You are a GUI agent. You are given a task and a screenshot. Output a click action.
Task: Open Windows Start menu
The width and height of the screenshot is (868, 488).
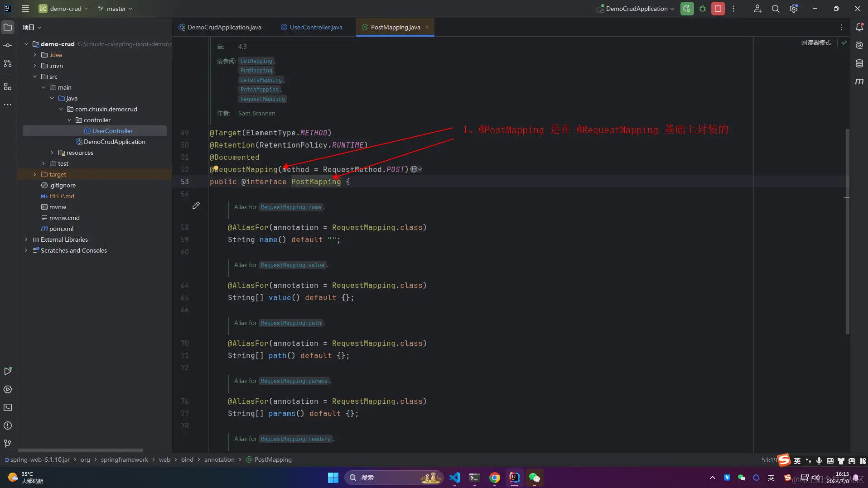pos(333,478)
